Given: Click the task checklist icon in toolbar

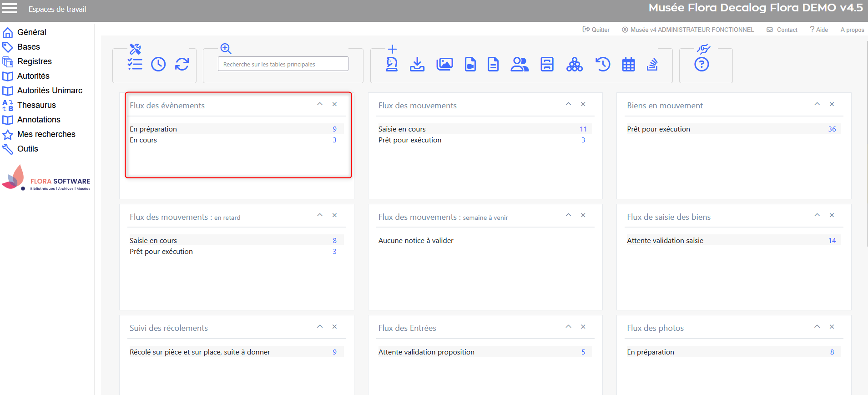Looking at the screenshot, I should pyautogui.click(x=135, y=64).
